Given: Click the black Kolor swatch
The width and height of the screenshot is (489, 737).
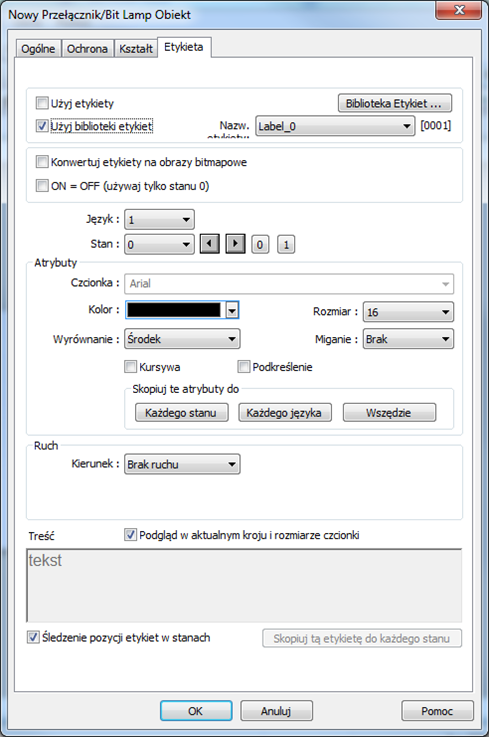Looking at the screenshot, I should 174,310.
